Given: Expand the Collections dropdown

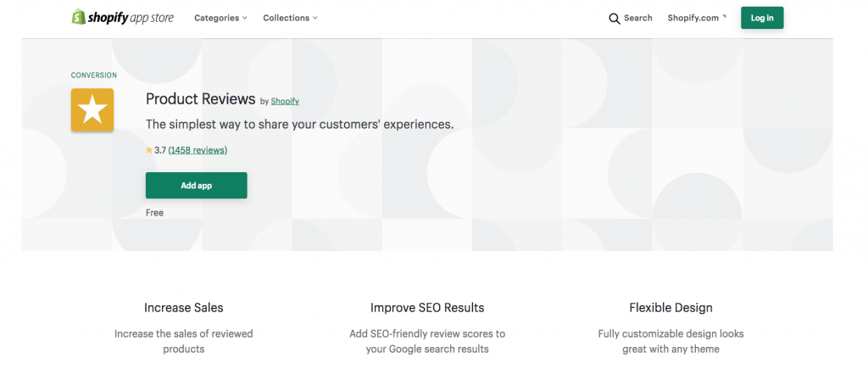Looking at the screenshot, I should tap(290, 18).
